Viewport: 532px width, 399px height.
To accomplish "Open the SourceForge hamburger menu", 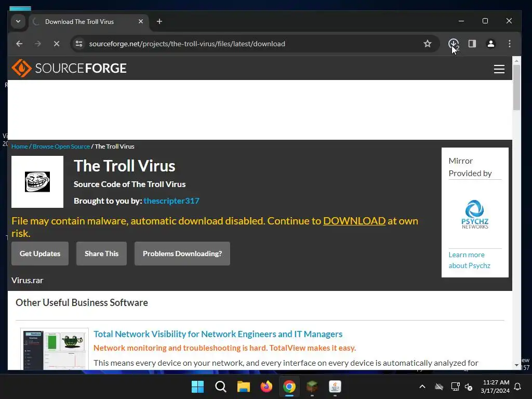I will [499, 69].
